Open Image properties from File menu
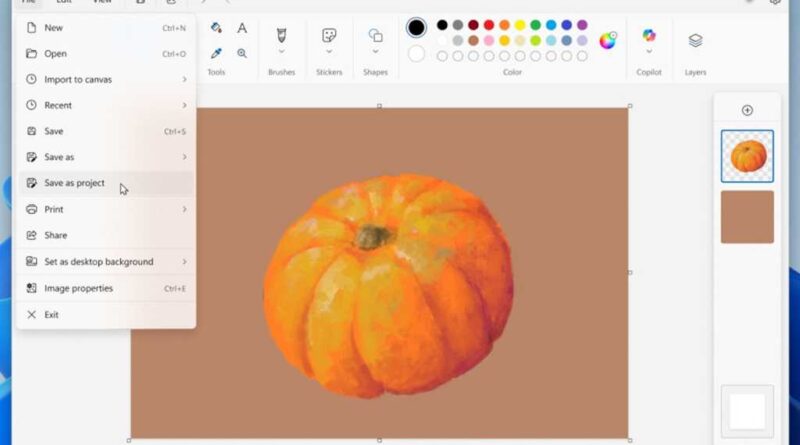 click(x=78, y=288)
